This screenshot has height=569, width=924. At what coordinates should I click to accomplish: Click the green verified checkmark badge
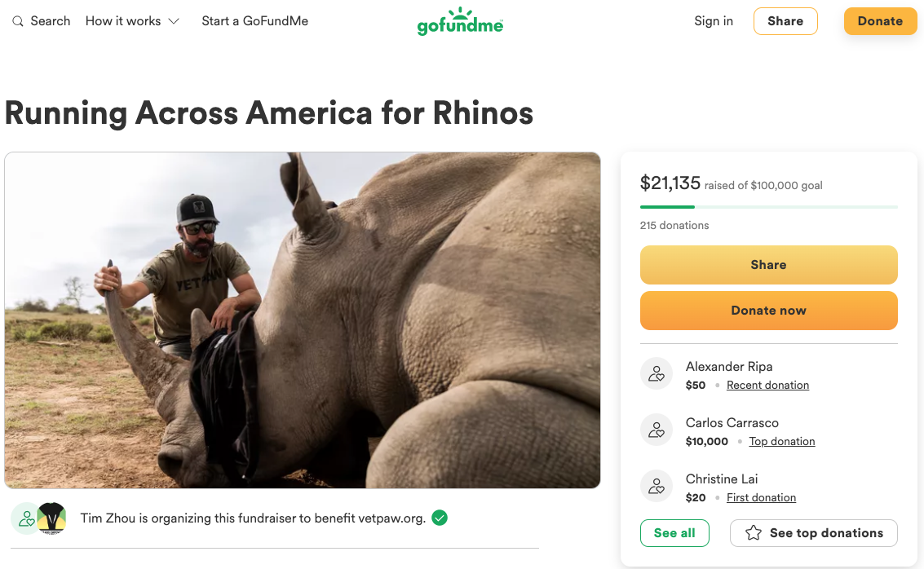coord(440,518)
